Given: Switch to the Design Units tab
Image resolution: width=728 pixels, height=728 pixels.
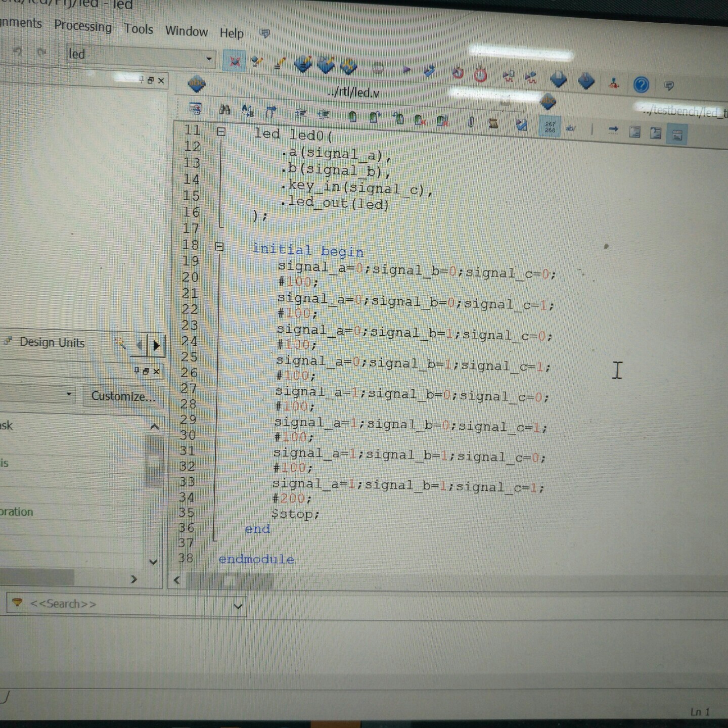Looking at the screenshot, I should click(52, 343).
